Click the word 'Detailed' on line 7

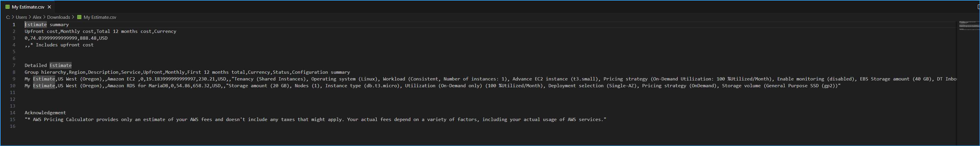tap(36, 66)
